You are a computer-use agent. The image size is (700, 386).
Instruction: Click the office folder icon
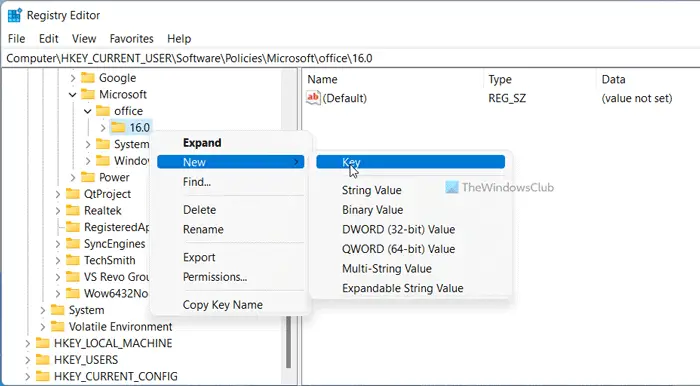click(x=103, y=111)
